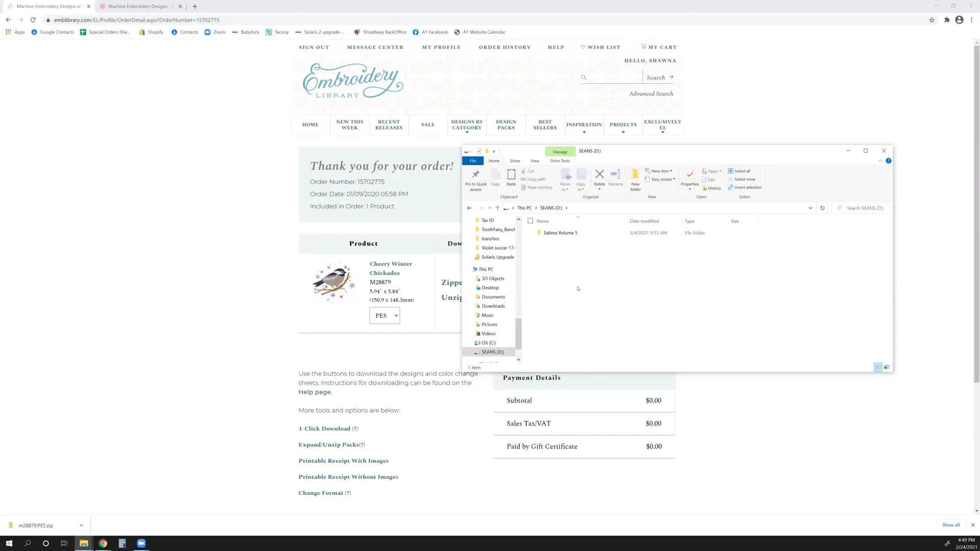Image resolution: width=980 pixels, height=551 pixels.
Task: Open Order History in site header
Action: 504,47
